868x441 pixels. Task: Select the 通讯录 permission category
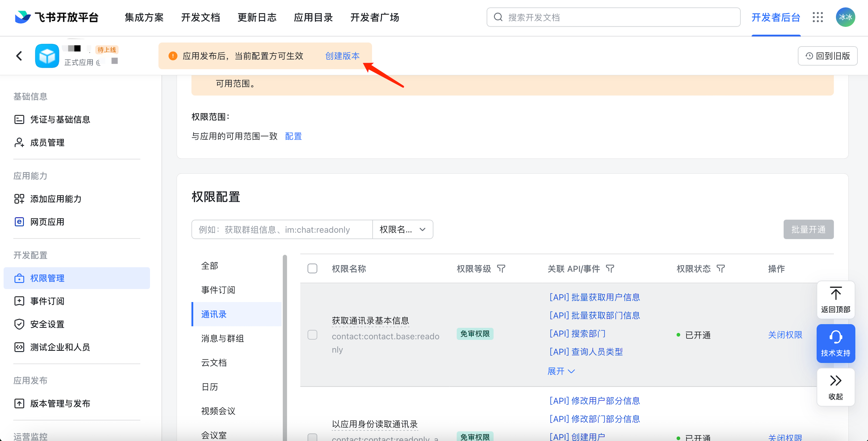237,314
